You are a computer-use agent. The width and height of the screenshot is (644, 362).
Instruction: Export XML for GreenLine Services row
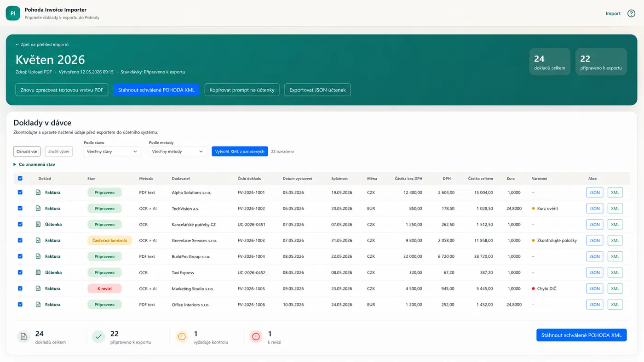[x=615, y=240]
